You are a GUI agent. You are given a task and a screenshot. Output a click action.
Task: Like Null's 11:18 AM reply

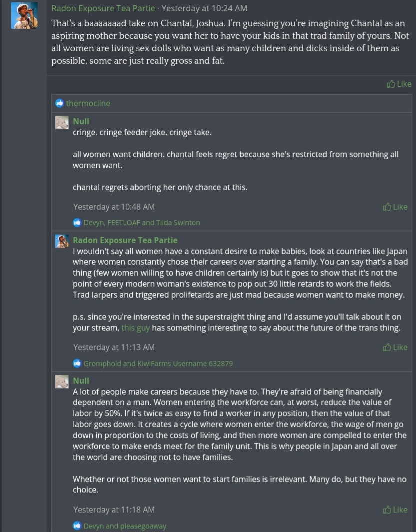click(395, 510)
